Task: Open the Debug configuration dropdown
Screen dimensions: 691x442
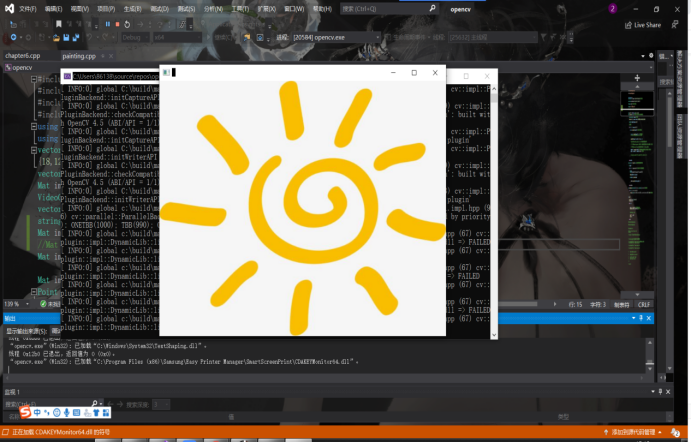Action: coord(135,37)
